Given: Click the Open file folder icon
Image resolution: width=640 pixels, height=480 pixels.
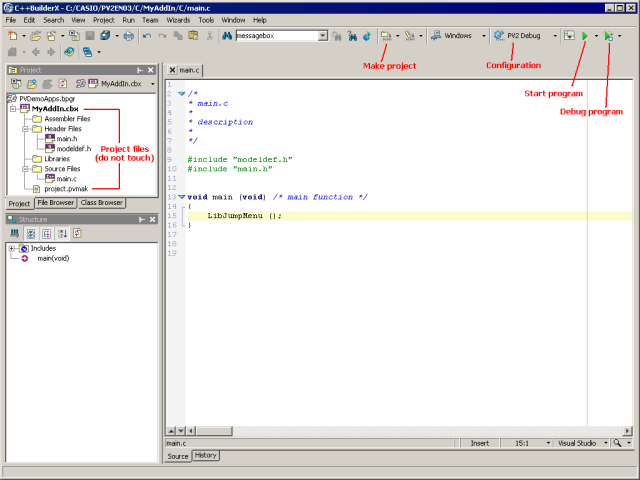Looking at the screenshot, I should (x=36, y=36).
